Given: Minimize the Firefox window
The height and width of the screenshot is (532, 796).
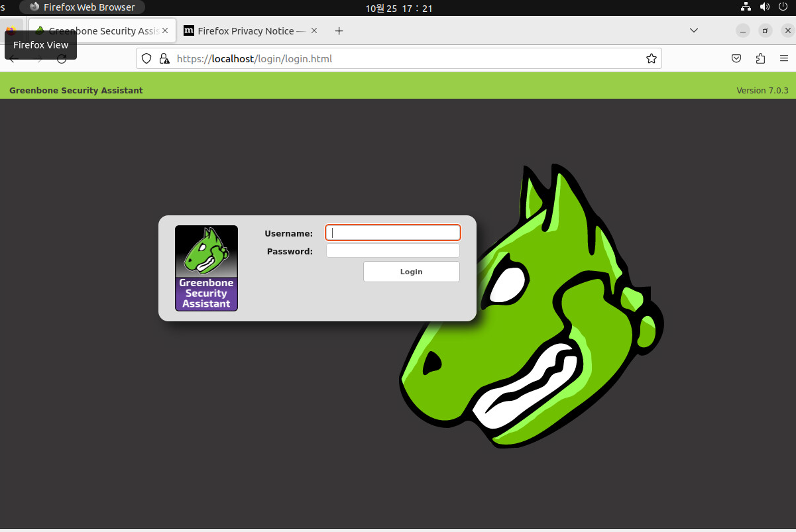Looking at the screenshot, I should click(744, 30).
